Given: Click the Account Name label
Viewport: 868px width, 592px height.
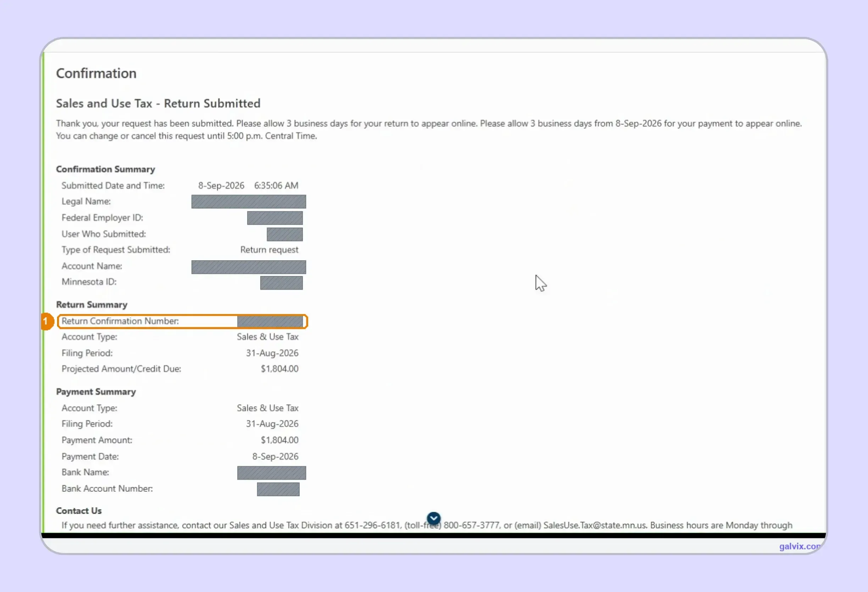Looking at the screenshot, I should (92, 266).
